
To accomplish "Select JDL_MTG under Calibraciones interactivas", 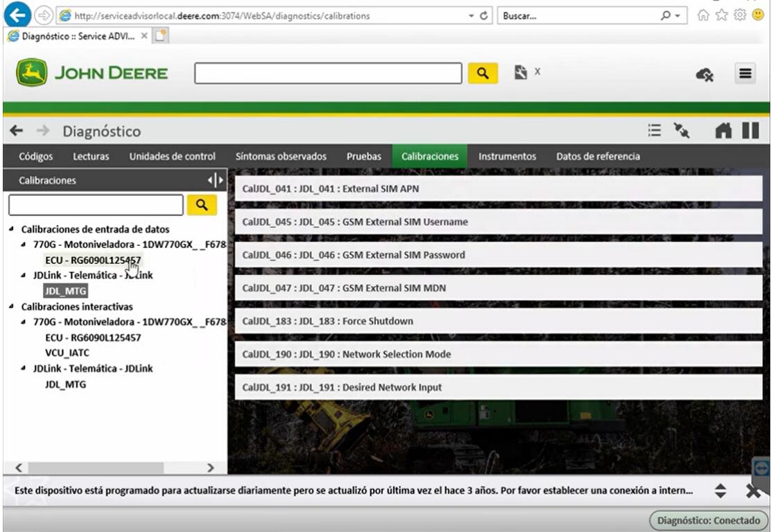I will 65,384.
